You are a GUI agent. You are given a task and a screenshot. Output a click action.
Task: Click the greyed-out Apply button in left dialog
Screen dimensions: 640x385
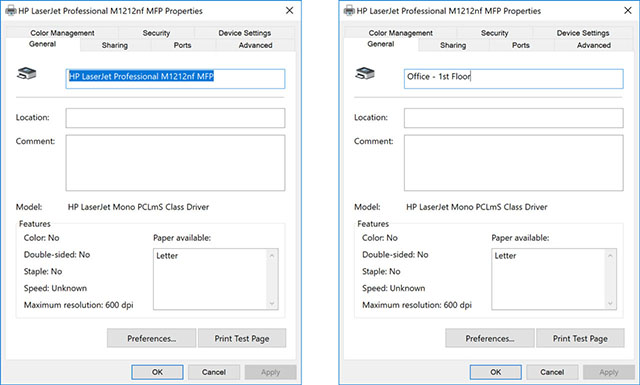pos(271,372)
